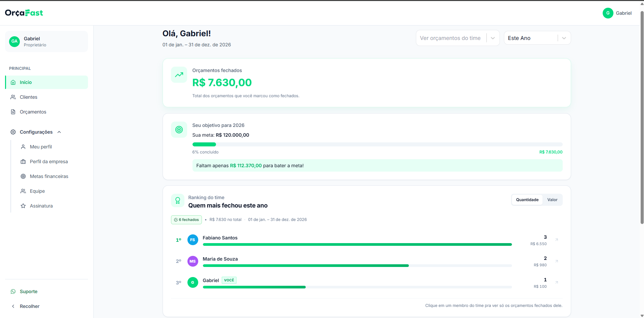Click Perfil da empresa briefcase icon
Viewport: 644px width, 318px height.
(23, 162)
